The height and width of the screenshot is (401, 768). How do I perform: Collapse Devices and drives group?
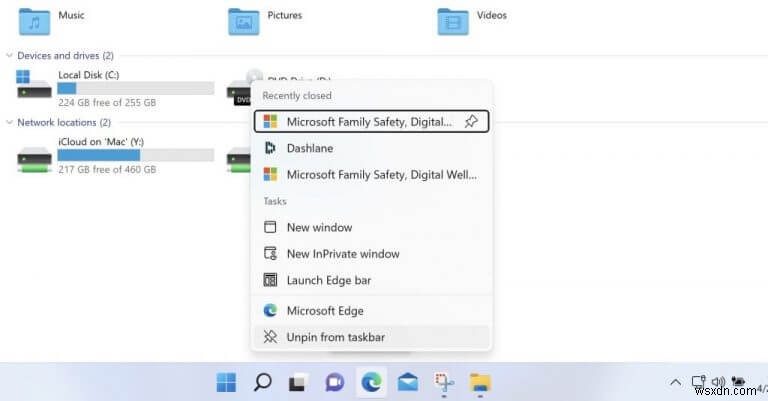pyautogui.click(x=9, y=56)
